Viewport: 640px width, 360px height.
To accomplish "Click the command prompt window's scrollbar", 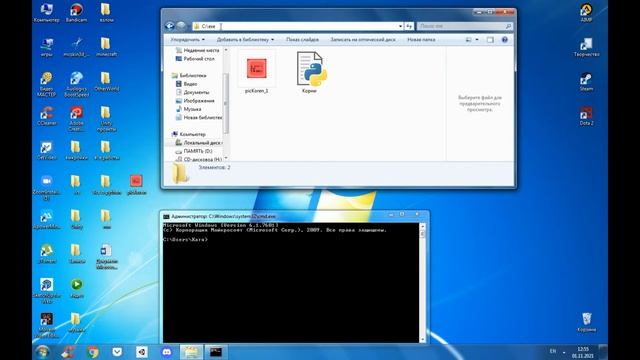I will (422, 282).
